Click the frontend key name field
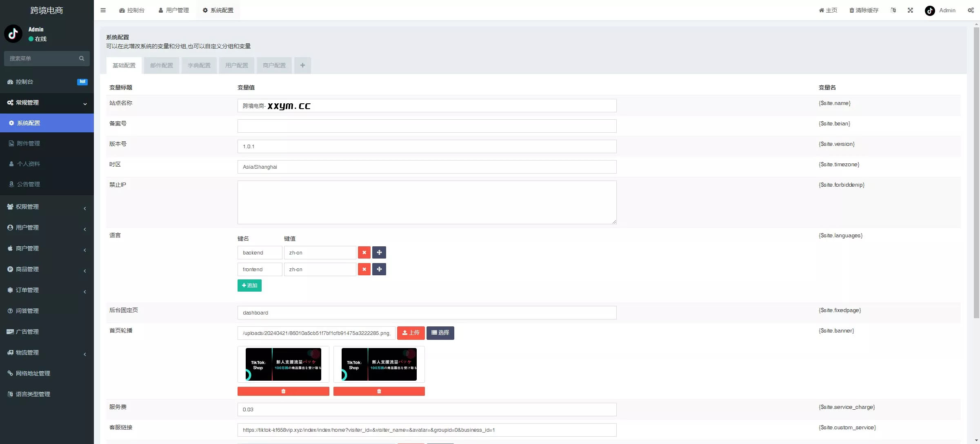The image size is (980, 444). (x=260, y=269)
